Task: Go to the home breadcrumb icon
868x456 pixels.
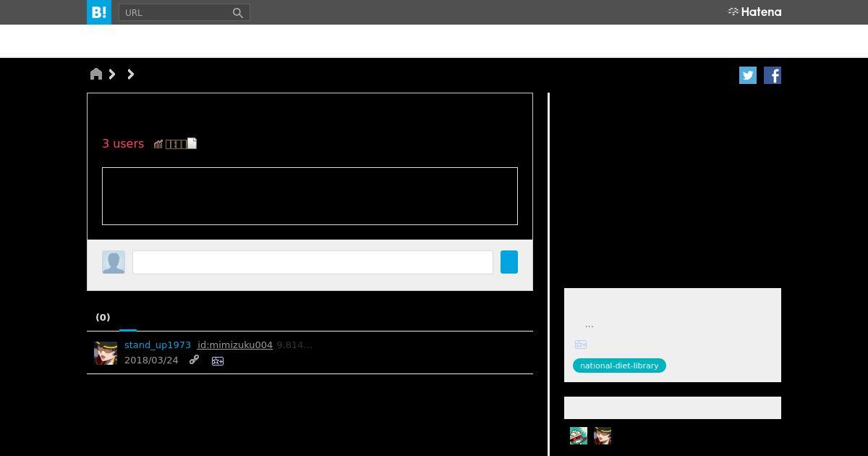Action: [x=96, y=74]
